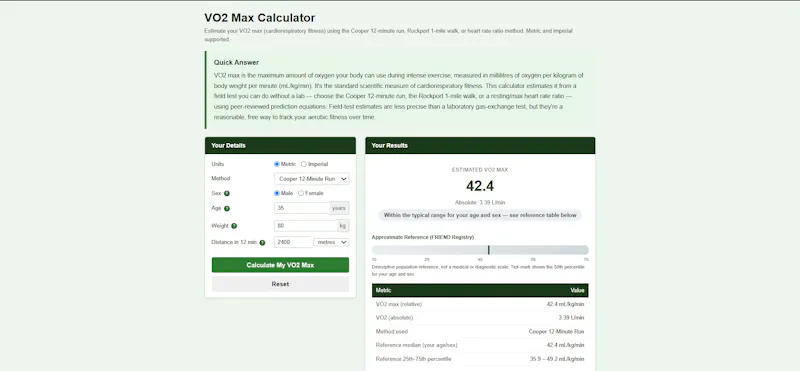
Task: Click the VO2 Max Calculator page title
Action: [260, 18]
